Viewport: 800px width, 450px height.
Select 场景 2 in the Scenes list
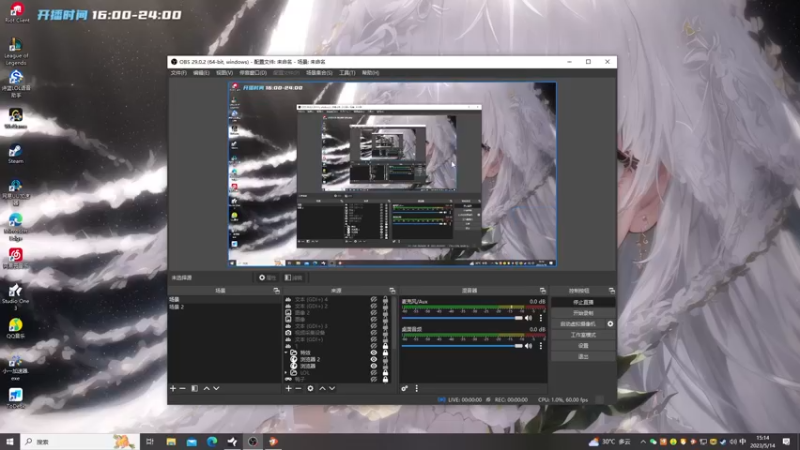point(224,307)
